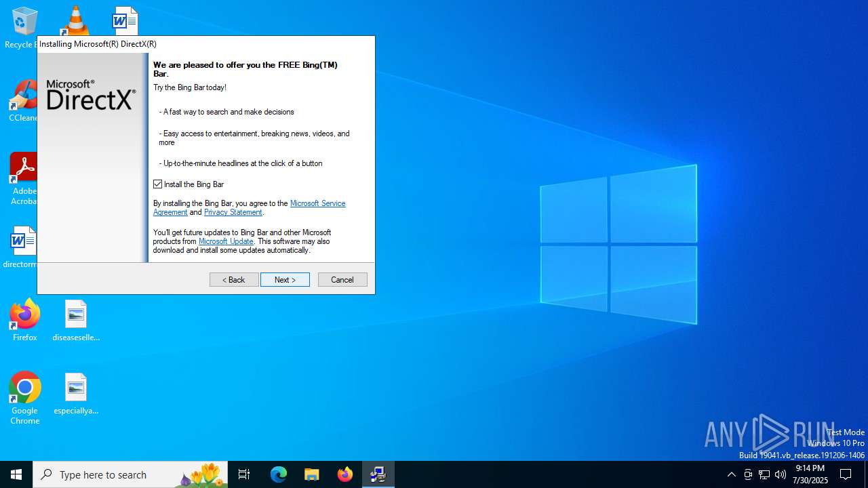Launch Microsoft Edge from the taskbar
The height and width of the screenshot is (488, 868).
279,474
